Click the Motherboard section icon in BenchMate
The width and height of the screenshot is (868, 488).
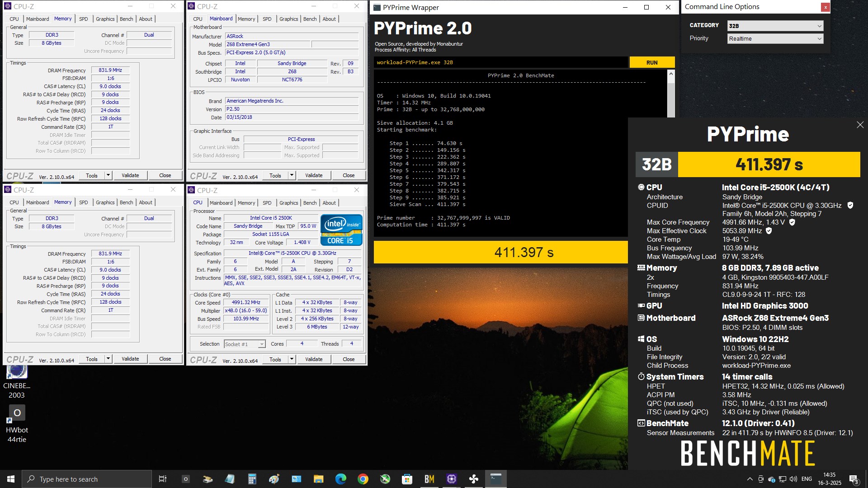point(641,318)
